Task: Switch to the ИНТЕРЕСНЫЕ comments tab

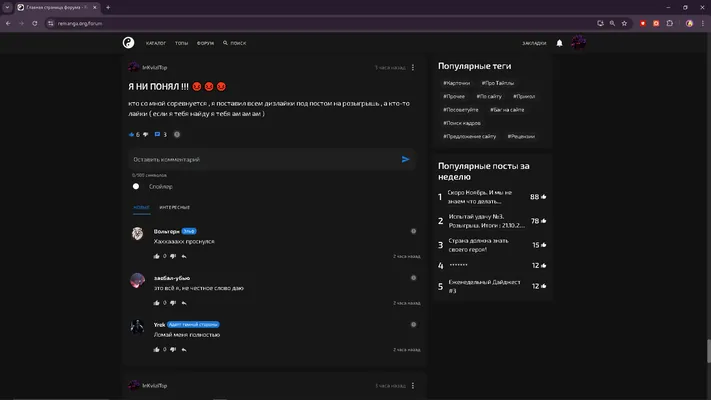Action: tap(175, 207)
